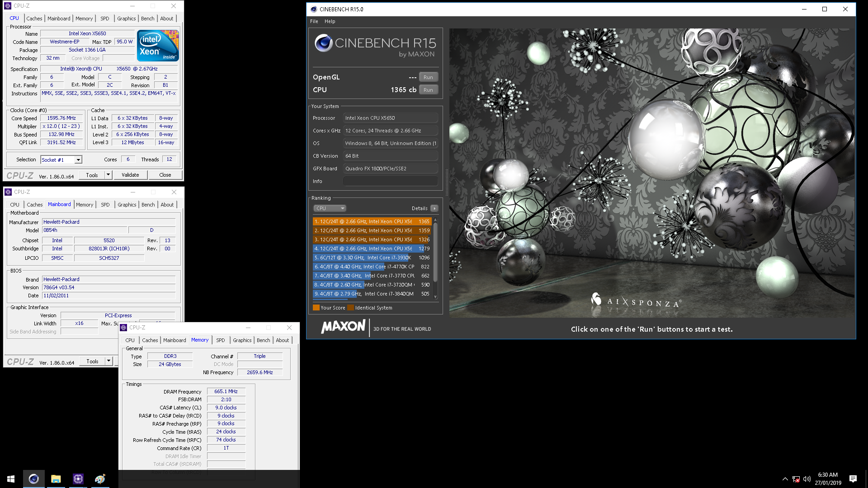The image size is (868, 488).
Task: Click the DRAM Frequency 665.1 MHz value
Action: [226, 391]
